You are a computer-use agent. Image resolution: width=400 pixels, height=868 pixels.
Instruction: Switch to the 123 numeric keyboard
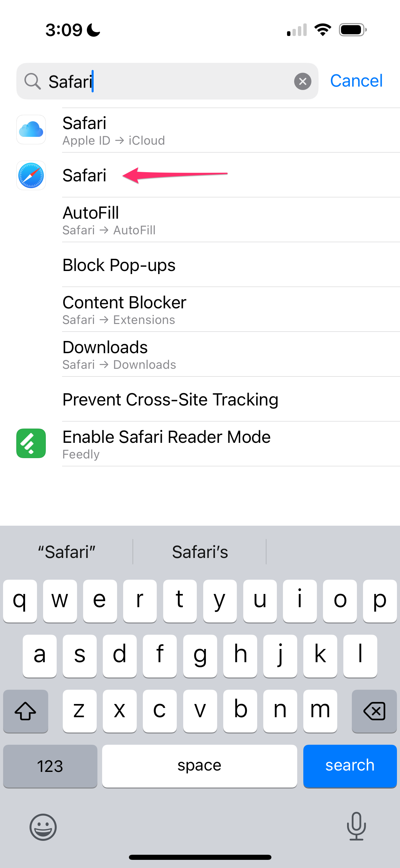(50, 766)
